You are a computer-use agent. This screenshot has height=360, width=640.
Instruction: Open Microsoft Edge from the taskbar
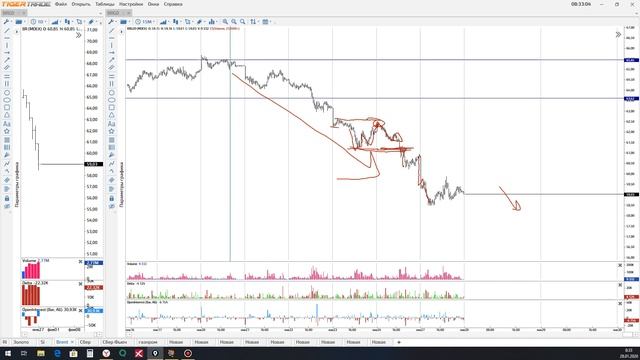pos(57,353)
